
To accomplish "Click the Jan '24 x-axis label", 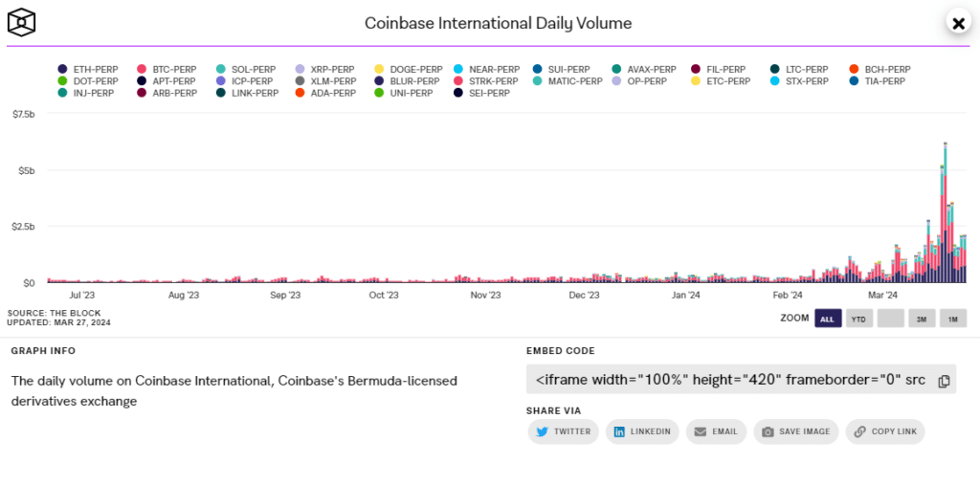I will coord(686,295).
